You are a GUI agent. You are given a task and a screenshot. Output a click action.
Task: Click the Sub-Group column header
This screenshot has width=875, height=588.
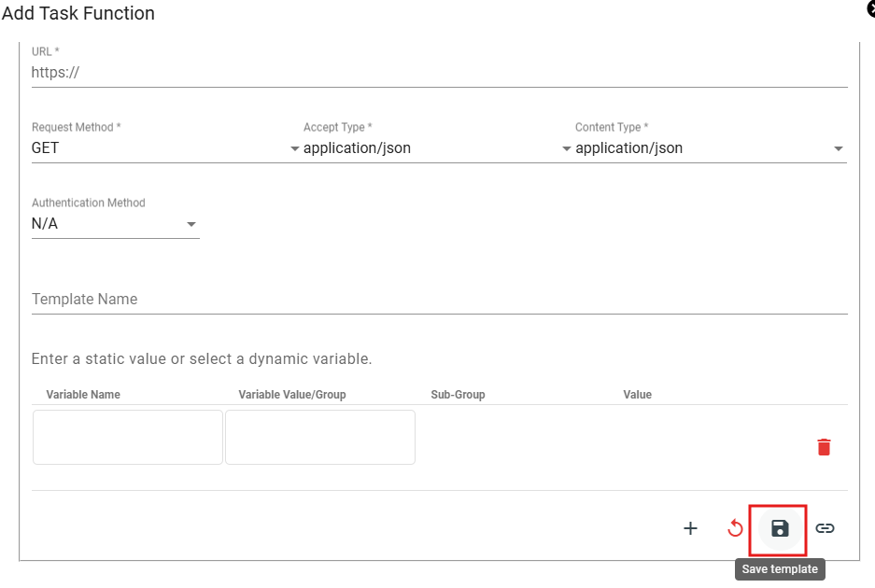(x=458, y=395)
